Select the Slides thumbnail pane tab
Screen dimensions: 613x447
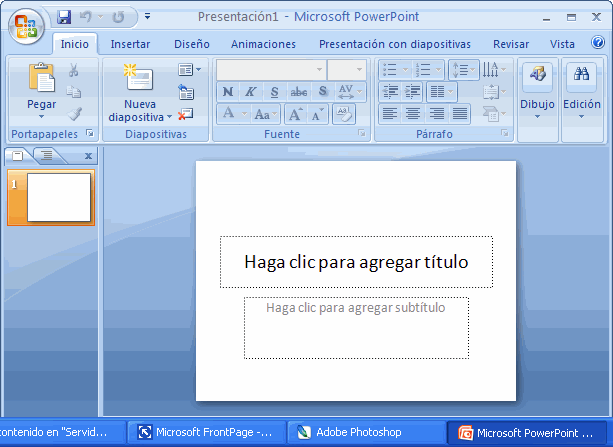[x=18, y=156]
